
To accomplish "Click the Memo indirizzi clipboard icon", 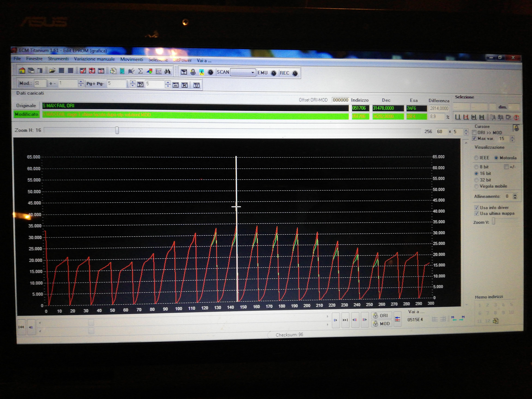I will tap(495, 321).
